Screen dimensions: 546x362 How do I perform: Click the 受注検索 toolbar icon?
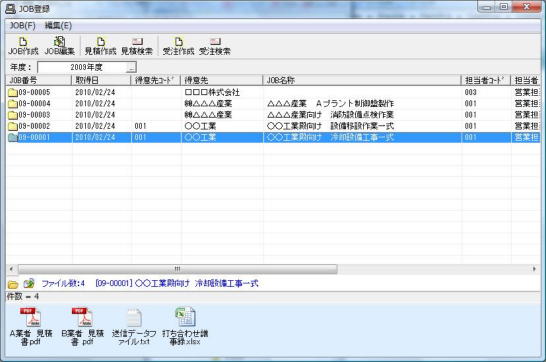click(215, 46)
